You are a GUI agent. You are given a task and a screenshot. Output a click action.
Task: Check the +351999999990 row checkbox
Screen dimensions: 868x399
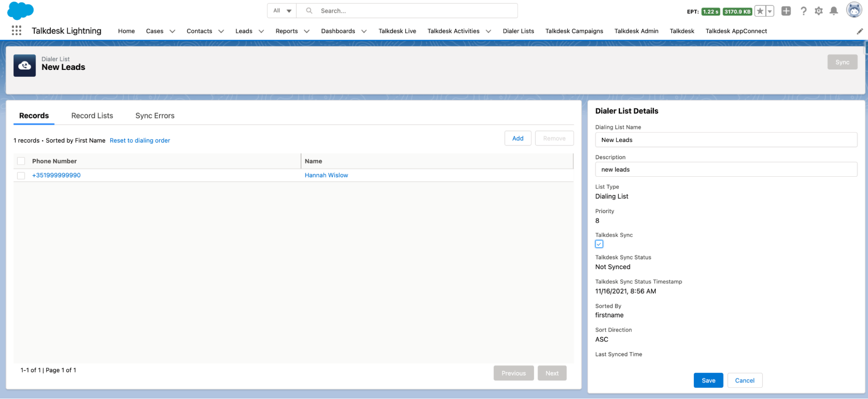pos(21,175)
